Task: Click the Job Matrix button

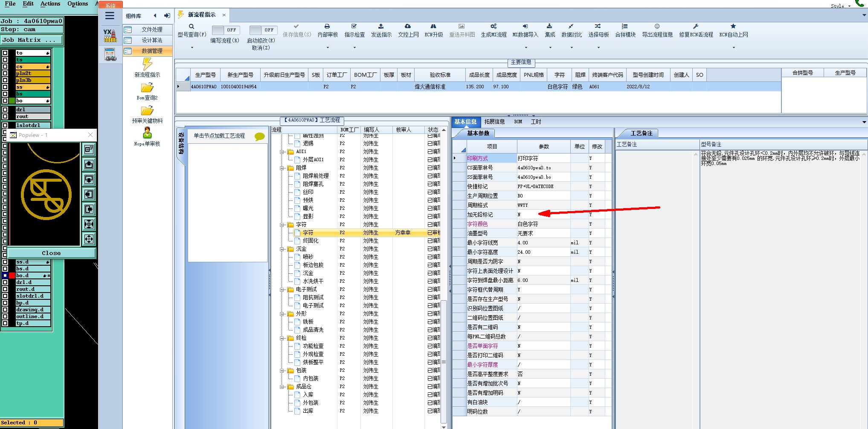Action: [x=32, y=40]
